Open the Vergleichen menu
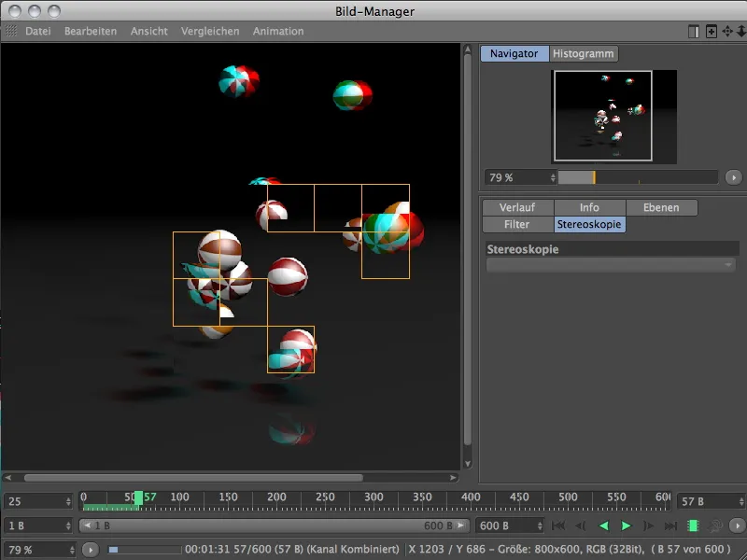The image size is (747, 560). 210,32
